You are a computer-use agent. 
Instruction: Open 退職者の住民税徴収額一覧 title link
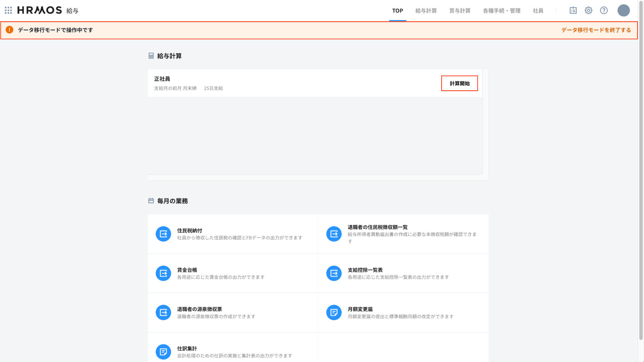pos(377,227)
